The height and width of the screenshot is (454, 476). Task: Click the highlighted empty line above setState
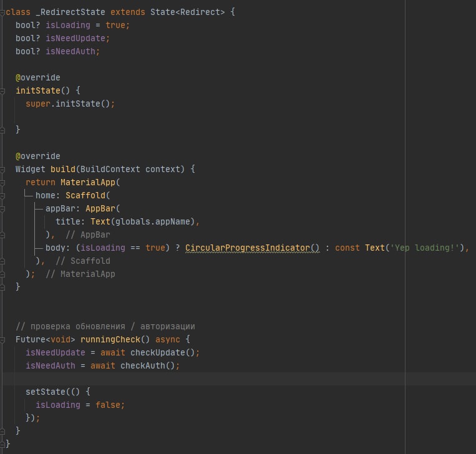238,379
